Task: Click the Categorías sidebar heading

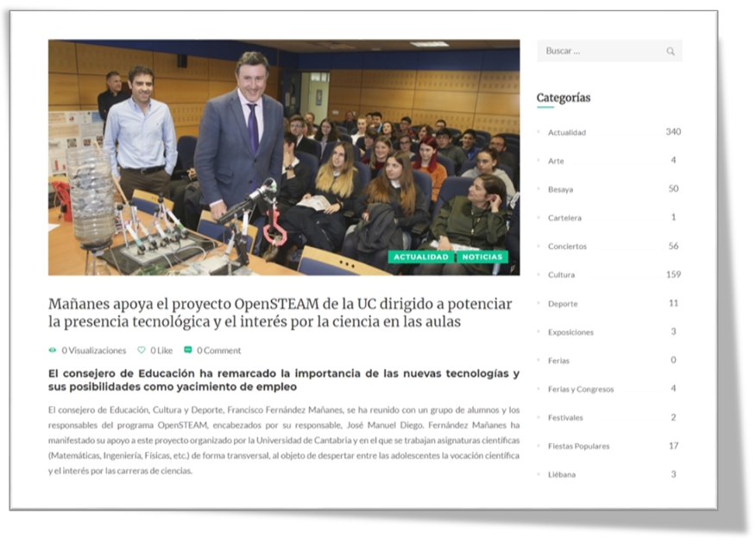Action: 564,98
